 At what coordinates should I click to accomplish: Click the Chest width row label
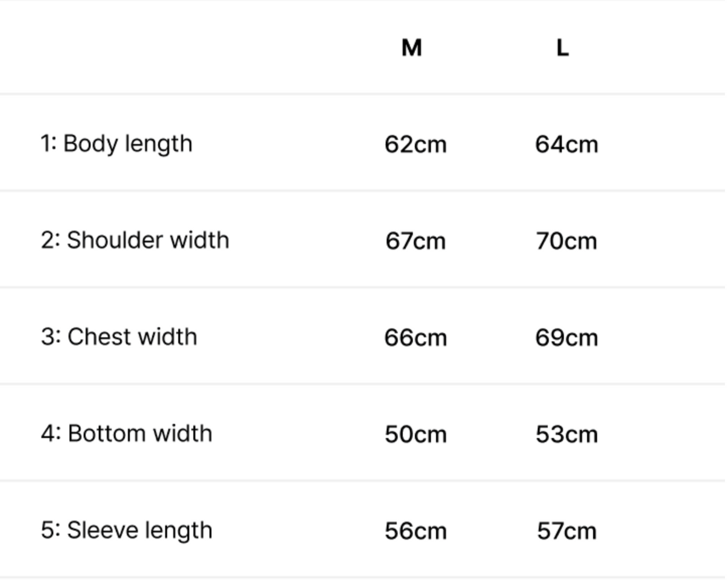coord(119,337)
